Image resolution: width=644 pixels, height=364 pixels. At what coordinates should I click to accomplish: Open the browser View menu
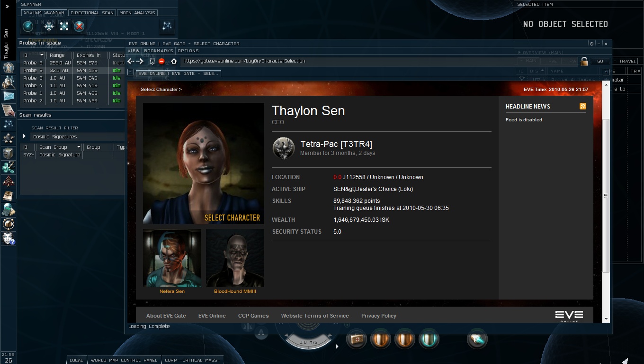pyautogui.click(x=134, y=51)
